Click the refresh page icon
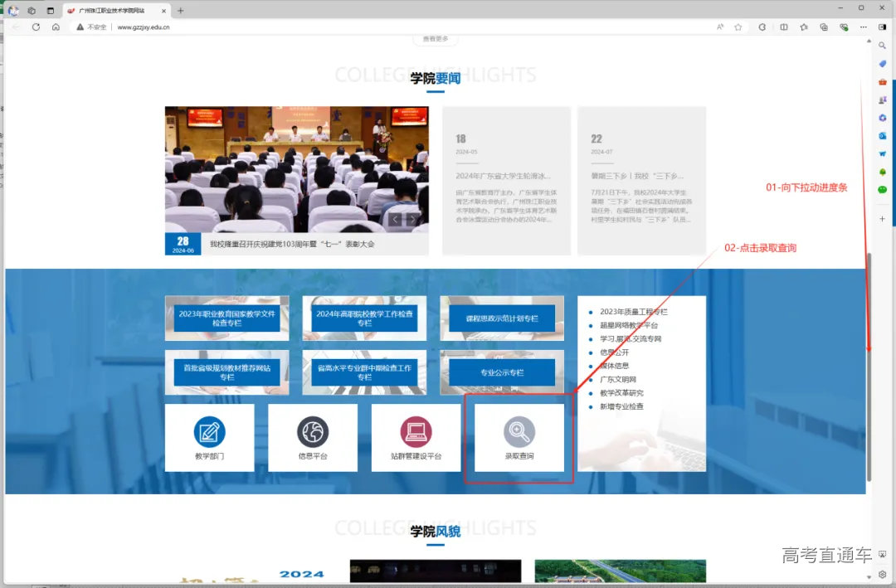The width and height of the screenshot is (896, 588). [x=36, y=27]
